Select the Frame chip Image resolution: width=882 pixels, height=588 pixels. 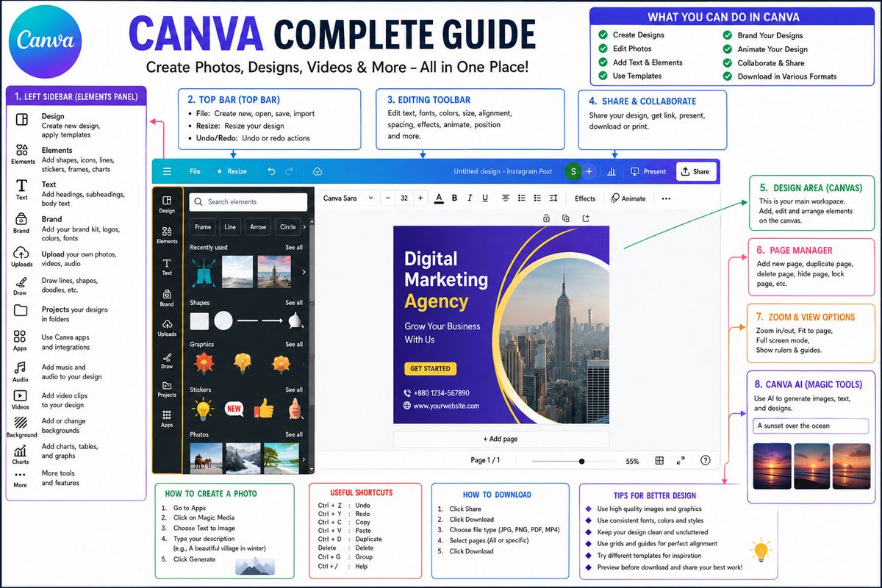pos(203,227)
